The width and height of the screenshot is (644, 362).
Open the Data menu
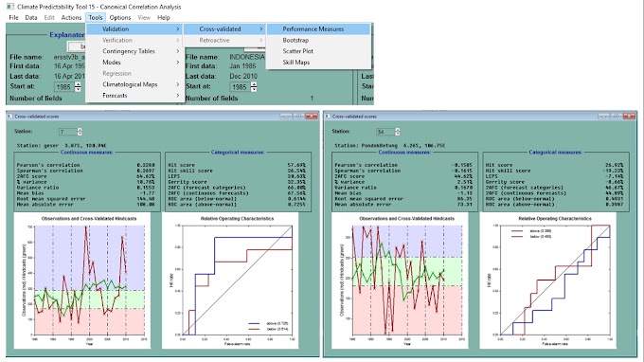(31, 18)
